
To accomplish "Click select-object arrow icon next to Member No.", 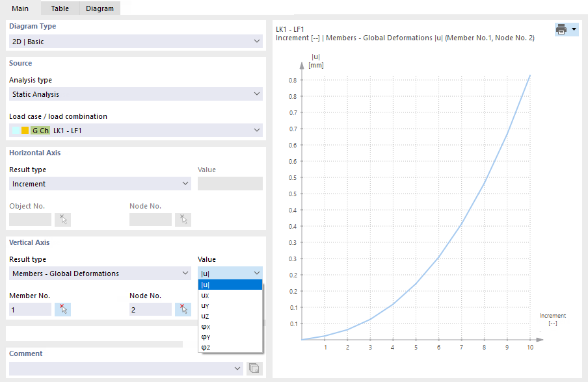I will pyautogui.click(x=62, y=309).
